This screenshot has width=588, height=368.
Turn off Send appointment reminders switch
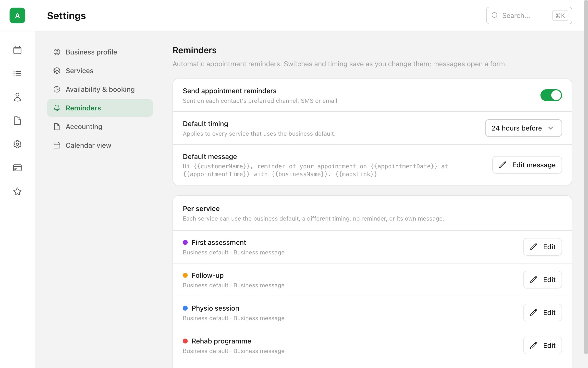551,95
